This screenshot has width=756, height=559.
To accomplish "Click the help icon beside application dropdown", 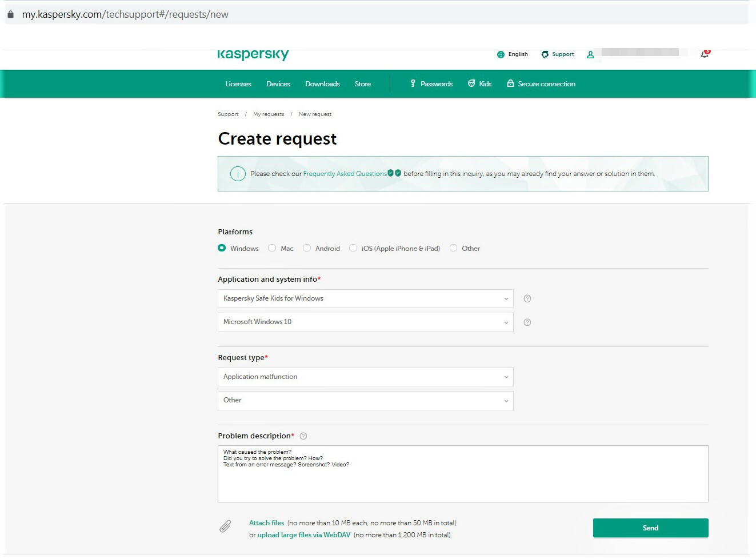I will point(527,298).
